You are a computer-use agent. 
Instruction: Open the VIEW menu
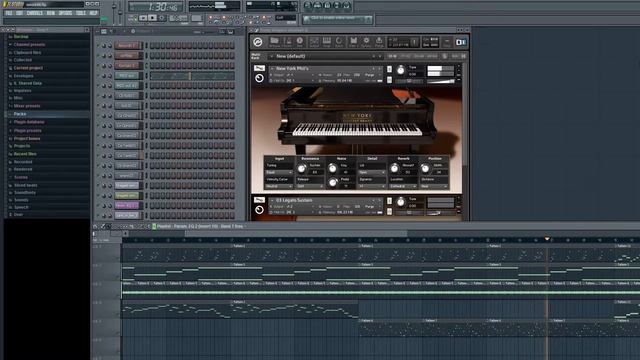click(x=51, y=13)
